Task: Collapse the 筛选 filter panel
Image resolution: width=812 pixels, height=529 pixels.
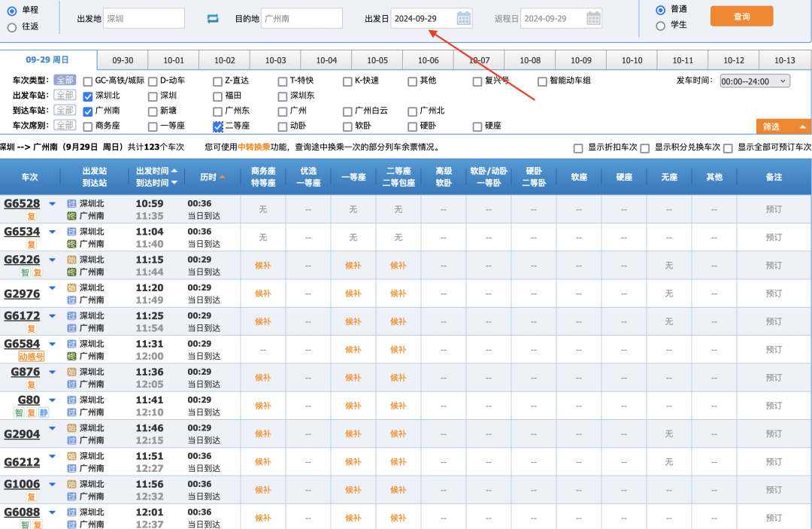Action: tap(783, 126)
